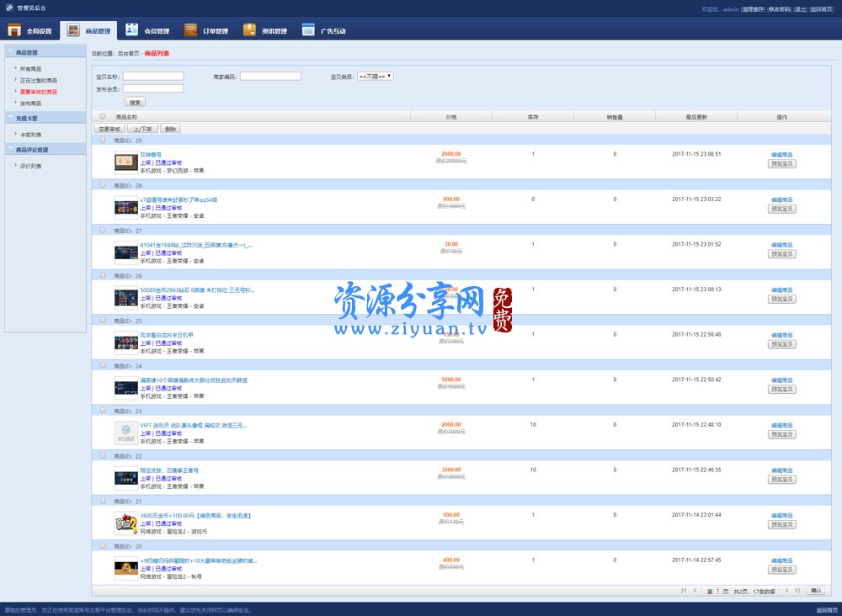Check the box for 商品ID 28
The height and width of the screenshot is (616, 842).
(x=103, y=185)
